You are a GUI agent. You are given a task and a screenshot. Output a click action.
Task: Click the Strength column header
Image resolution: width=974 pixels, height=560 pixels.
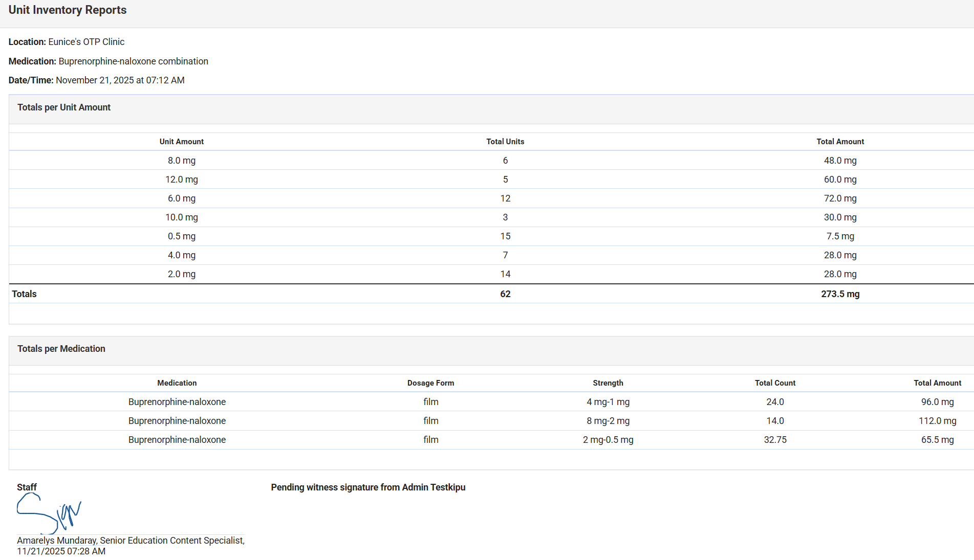(x=608, y=383)
